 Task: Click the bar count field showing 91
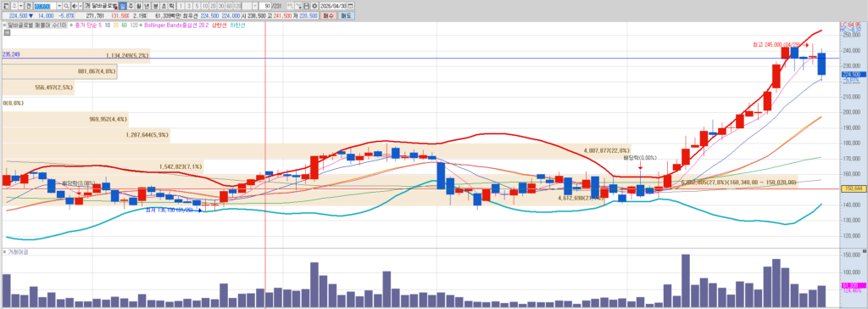click(x=265, y=6)
